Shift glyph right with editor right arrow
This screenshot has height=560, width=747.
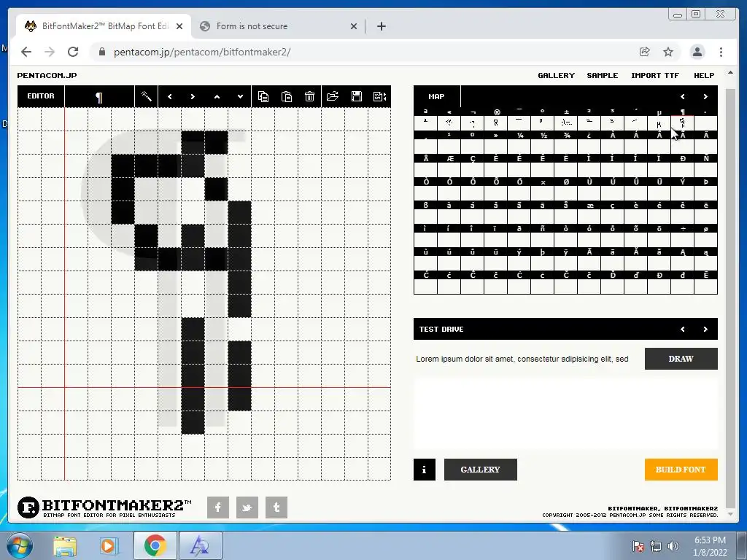click(x=193, y=97)
